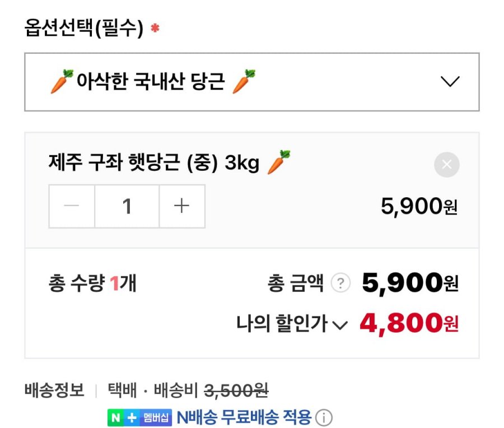This screenshot has width=504, height=428.
Task: Click the 총 수량 1개 text
Action: point(92,284)
